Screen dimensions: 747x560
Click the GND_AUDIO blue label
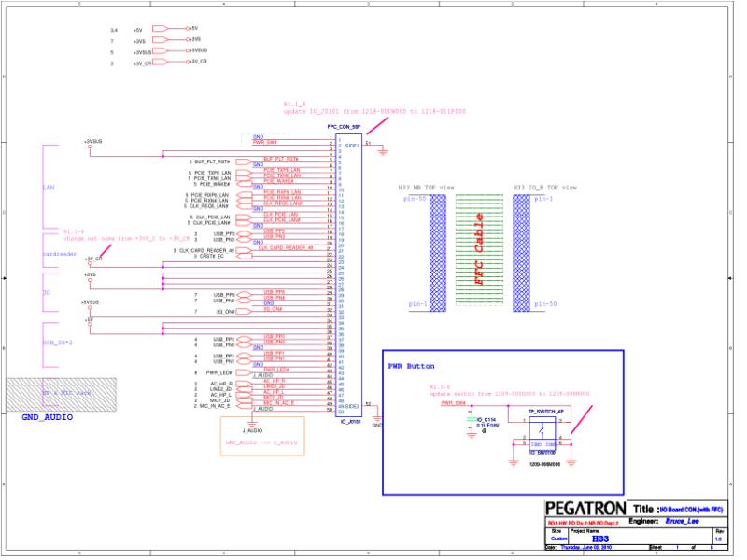[48, 417]
